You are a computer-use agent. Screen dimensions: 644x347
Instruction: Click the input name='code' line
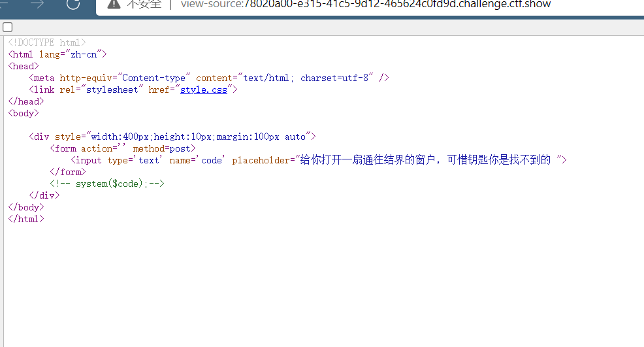(x=319, y=160)
